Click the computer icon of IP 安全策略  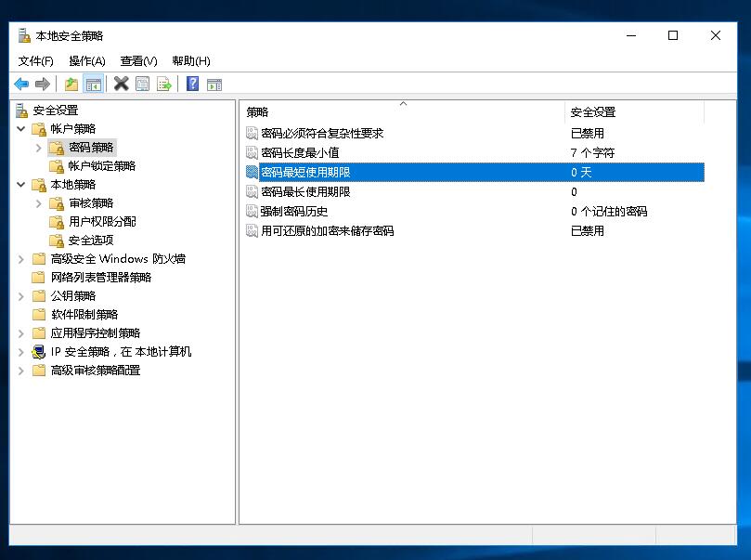point(38,352)
